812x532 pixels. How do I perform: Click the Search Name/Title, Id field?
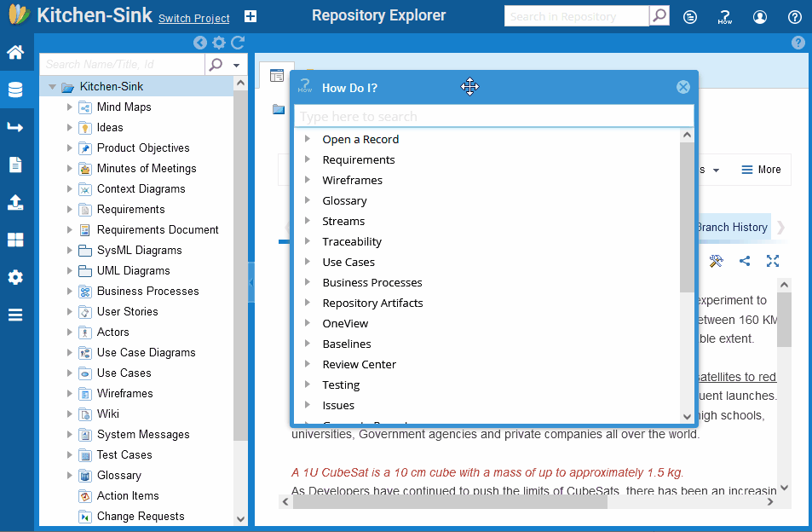click(122, 64)
